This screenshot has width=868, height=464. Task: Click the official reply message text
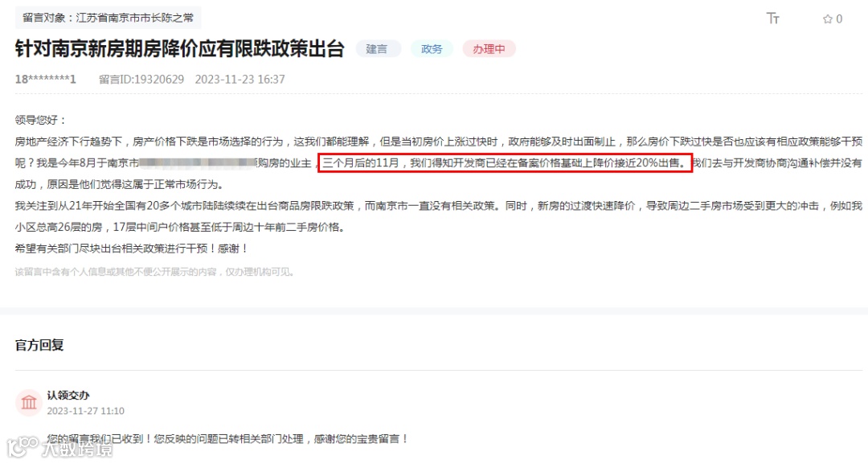pyautogui.click(x=227, y=438)
